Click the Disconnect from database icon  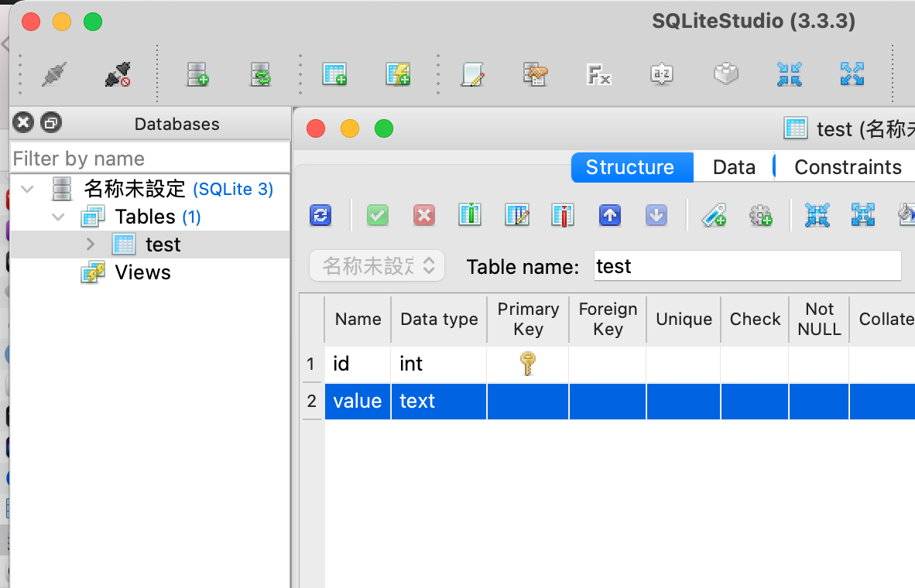click(117, 75)
